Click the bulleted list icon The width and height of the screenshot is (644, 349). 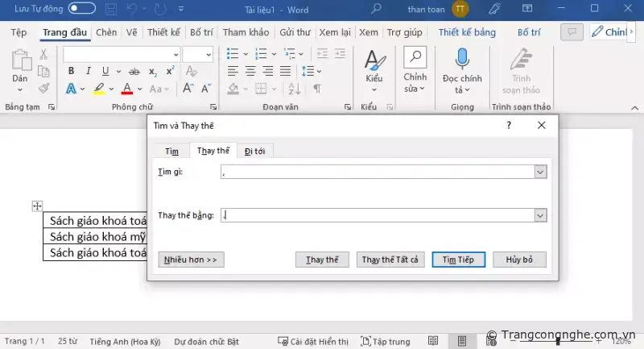233,54
